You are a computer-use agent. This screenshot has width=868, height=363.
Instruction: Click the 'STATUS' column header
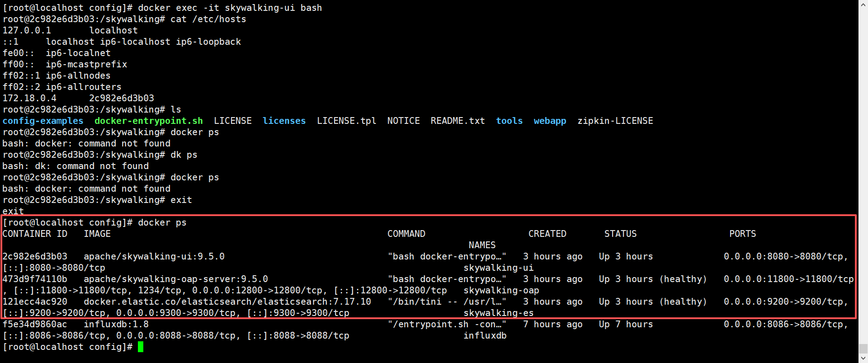pyautogui.click(x=621, y=234)
